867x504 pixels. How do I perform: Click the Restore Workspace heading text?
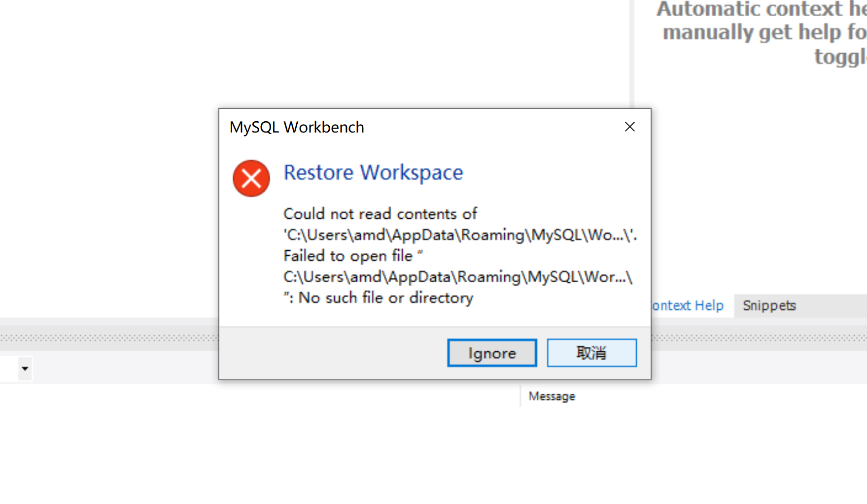pyautogui.click(x=373, y=172)
